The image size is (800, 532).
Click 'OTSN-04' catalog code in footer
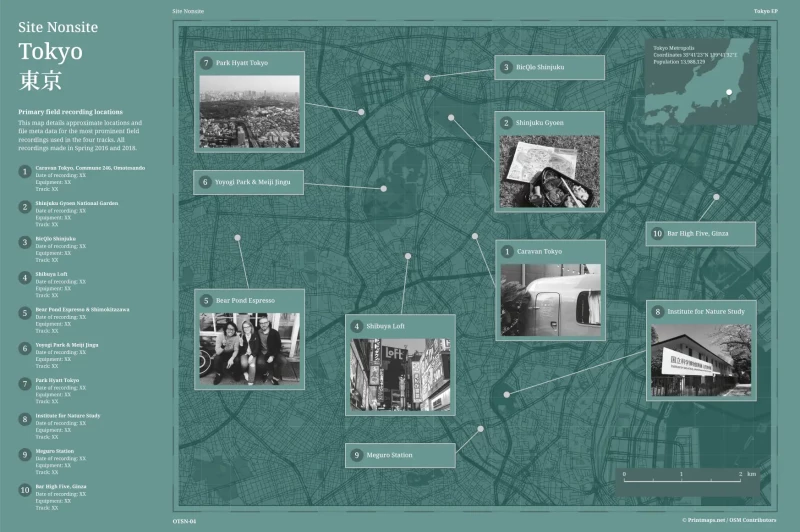184,521
